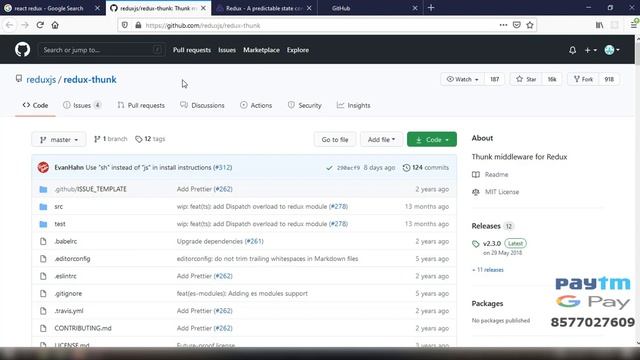Open the page actions three-dot menu
640x360 pixels.
tap(503, 25)
